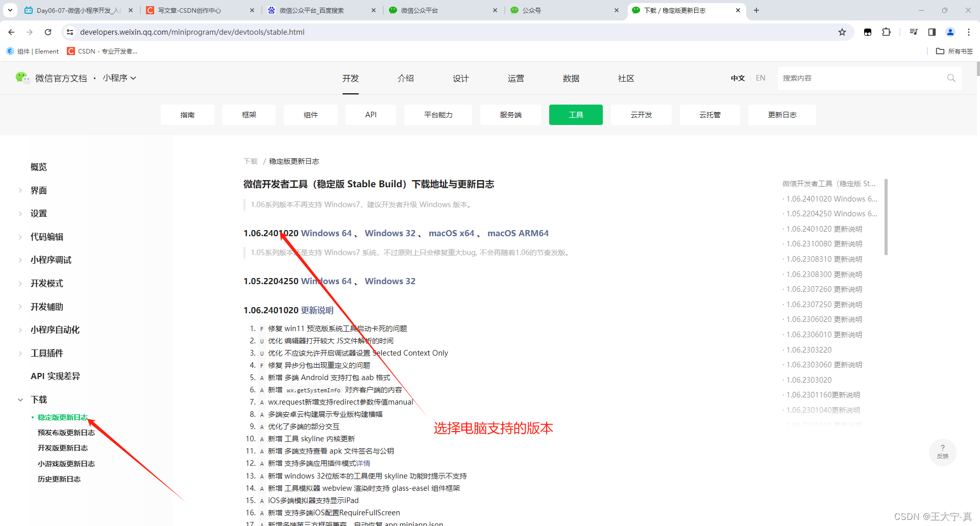Open the API sub-navigation button

click(x=371, y=115)
